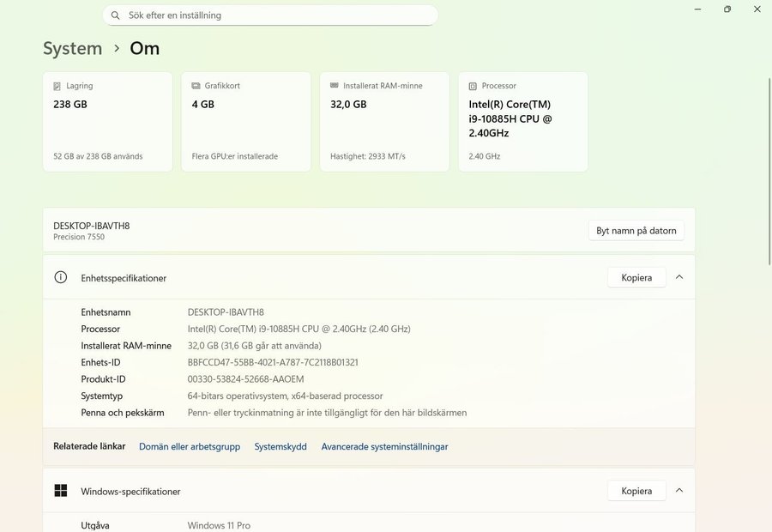Copy Windows specs with the Windows-specifikationer Kopiera button
This screenshot has height=532, width=772.
(x=636, y=491)
